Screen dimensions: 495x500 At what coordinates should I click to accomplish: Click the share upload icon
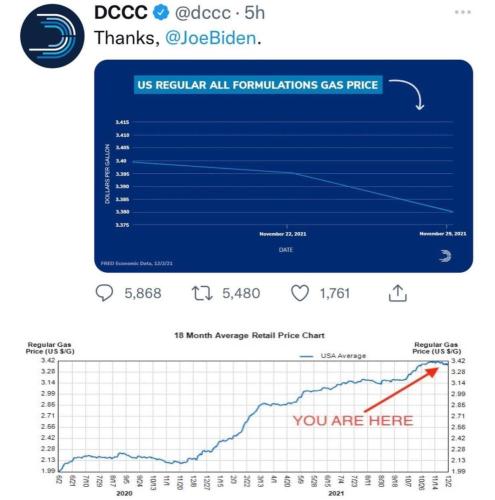point(398,293)
